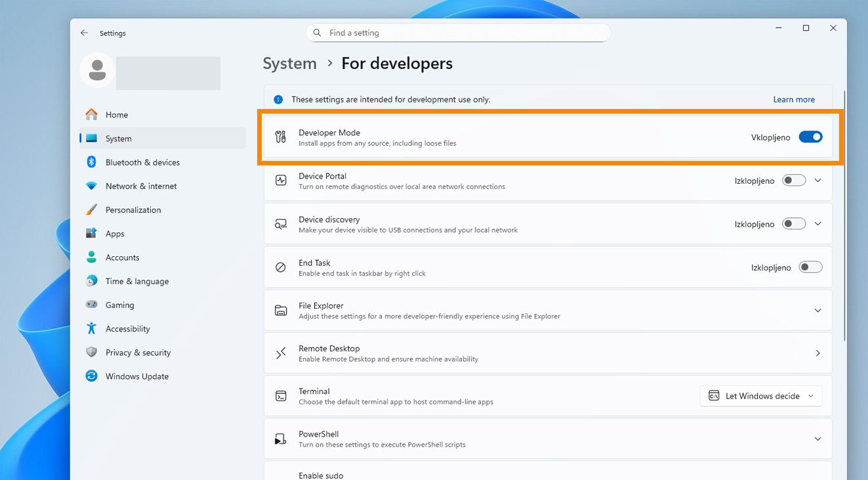This screenshot has height=480, width=868.
Task: Click the System breadcrumb link
Action: pos(289,64)
